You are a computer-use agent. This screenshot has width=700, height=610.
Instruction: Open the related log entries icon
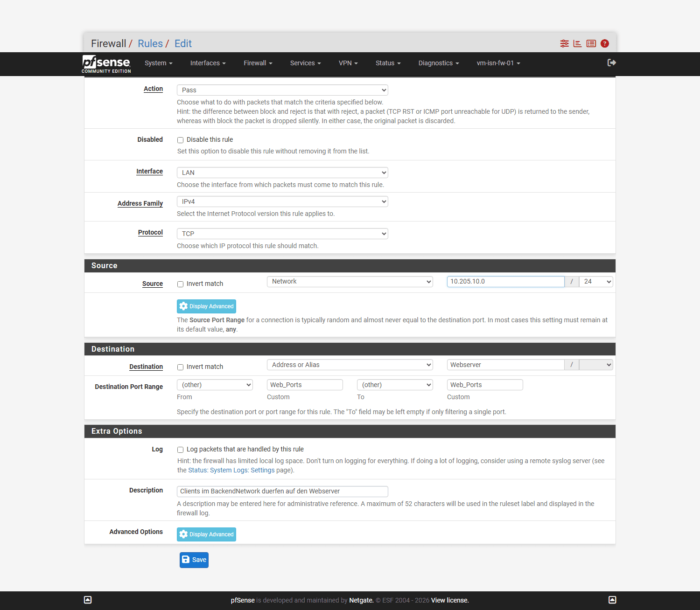coord(591,43)
